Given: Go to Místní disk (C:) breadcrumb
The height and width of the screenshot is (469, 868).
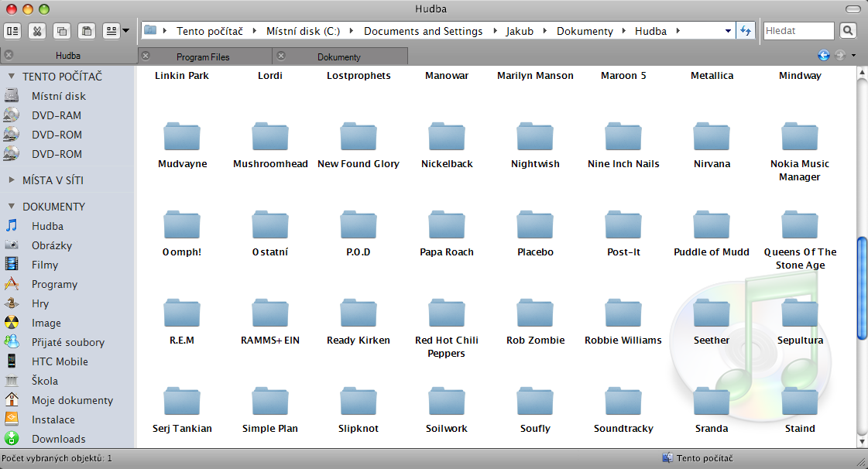Looking at the screenshot, I should click(303, 31).
